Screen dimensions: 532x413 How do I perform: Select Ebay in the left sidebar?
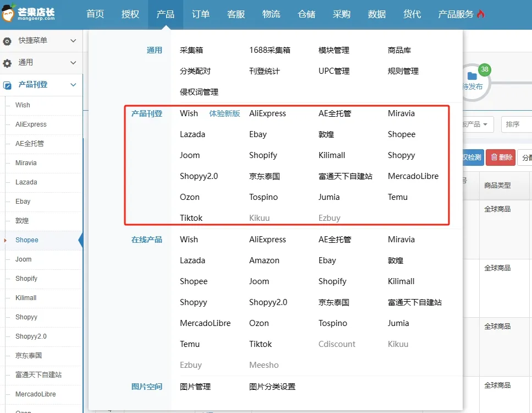click(23, 202)
